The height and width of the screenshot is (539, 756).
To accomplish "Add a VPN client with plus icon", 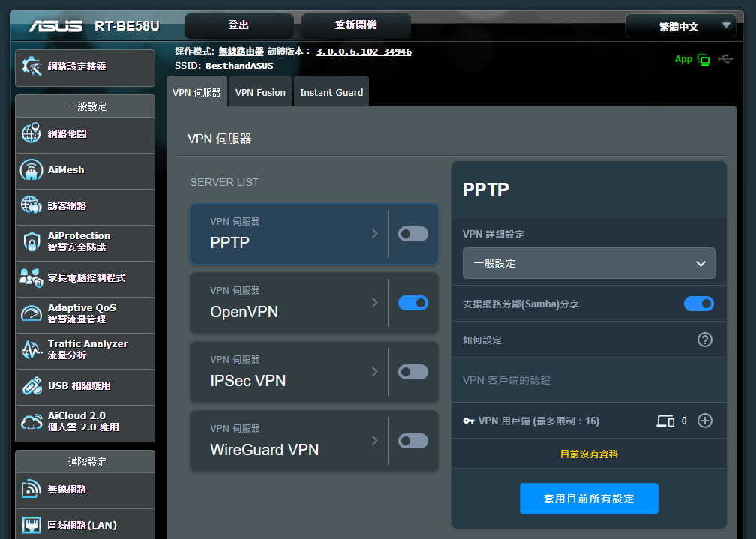I will pos(704,421).
